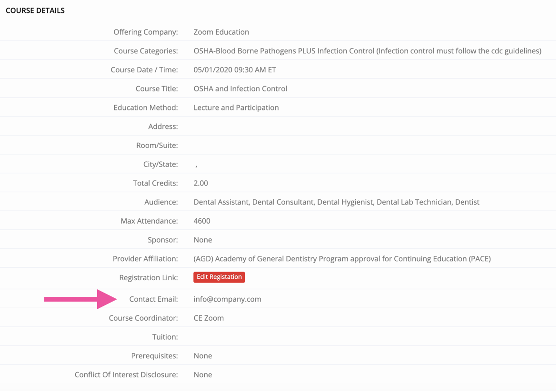Click the Sponsor value None
Viewport: 559px width, 392px height.
pyautogui.click(x=203, y=240)
